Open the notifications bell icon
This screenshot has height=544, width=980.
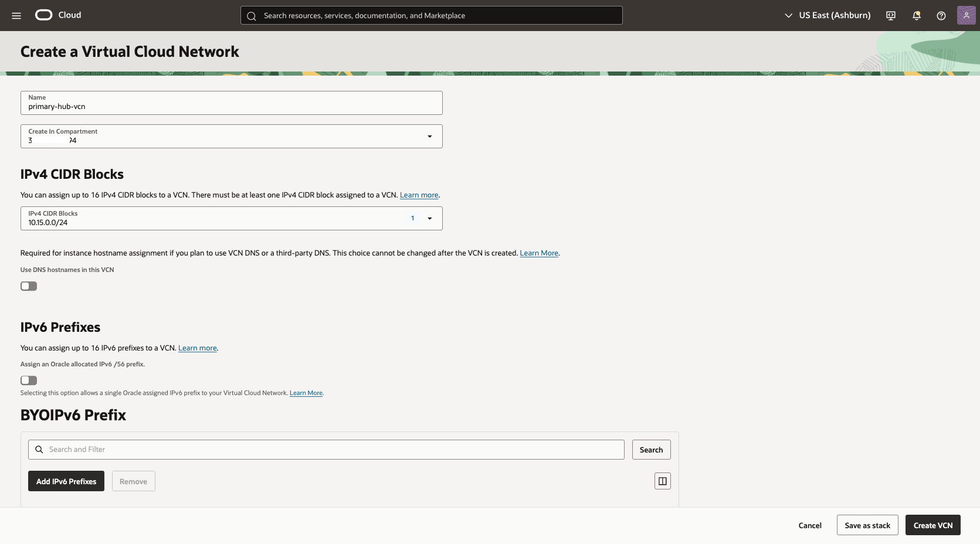point(916,15)
